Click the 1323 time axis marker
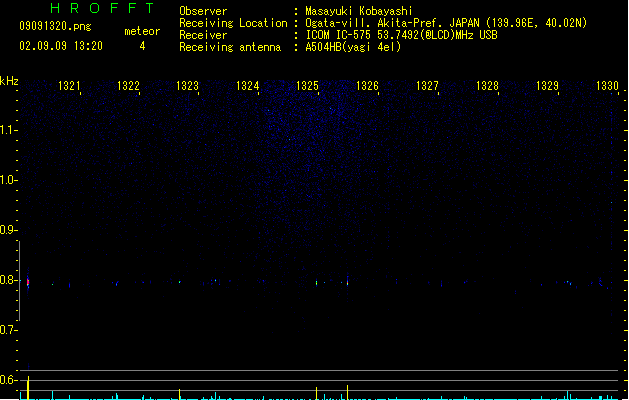Viewport: 629px width, 400px height. [188, 86]
